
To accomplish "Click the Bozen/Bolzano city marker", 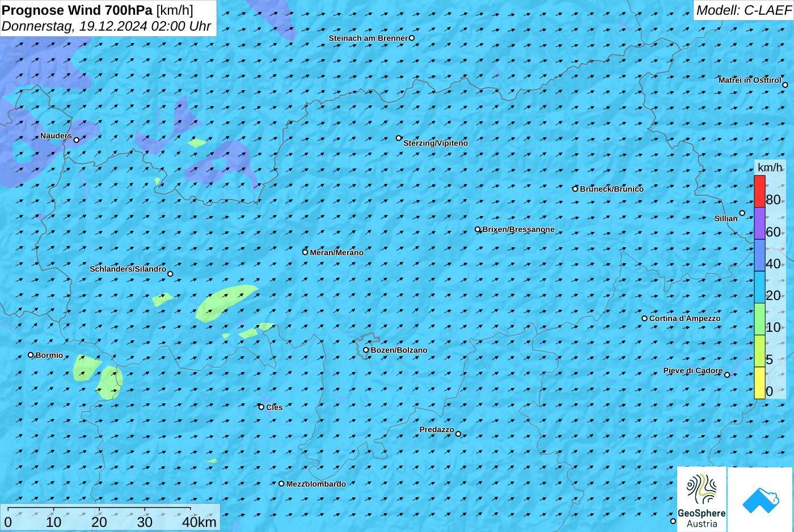I will [366, 350].
